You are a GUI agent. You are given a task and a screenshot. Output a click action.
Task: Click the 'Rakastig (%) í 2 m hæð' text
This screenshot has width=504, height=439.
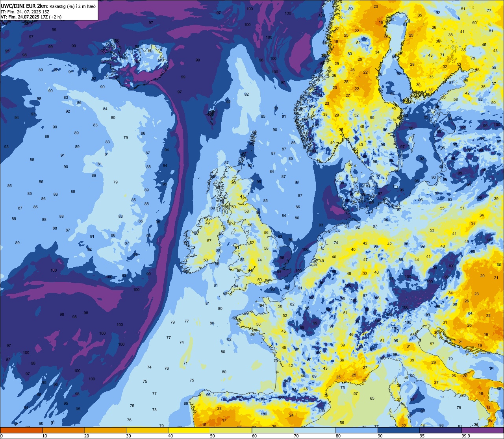pos(73,6)
